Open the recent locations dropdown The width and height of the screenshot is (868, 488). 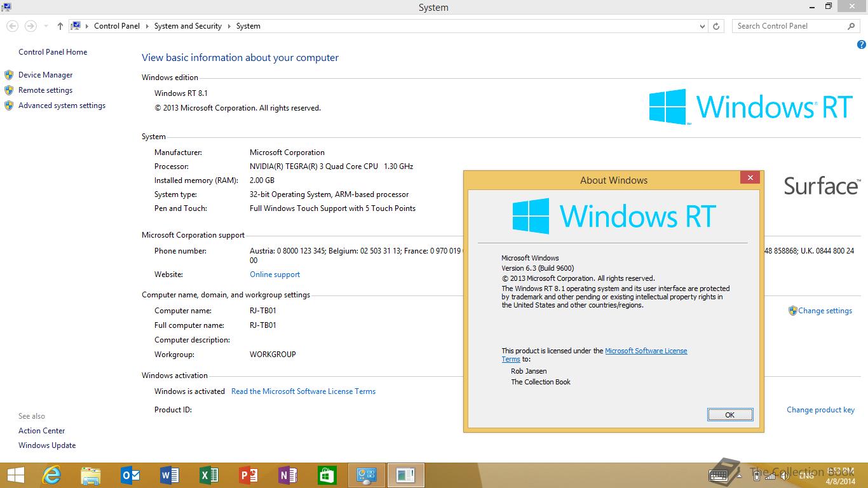(46, 26)
